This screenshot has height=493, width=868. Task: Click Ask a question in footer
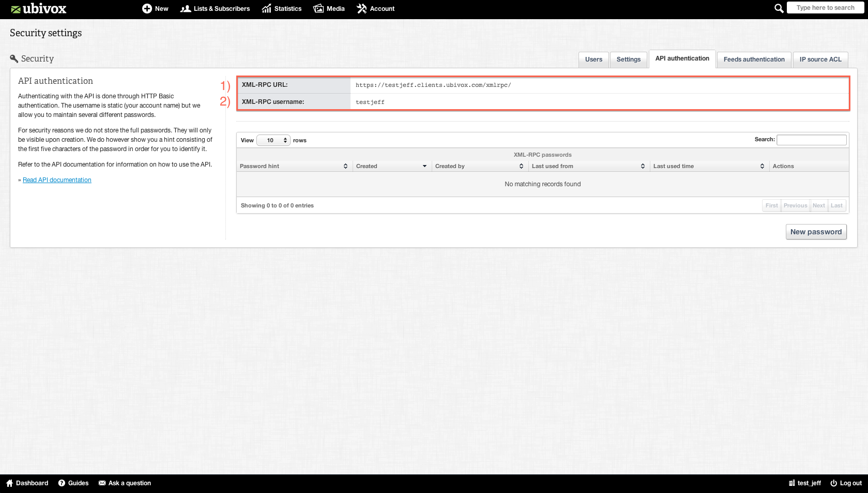125,483
